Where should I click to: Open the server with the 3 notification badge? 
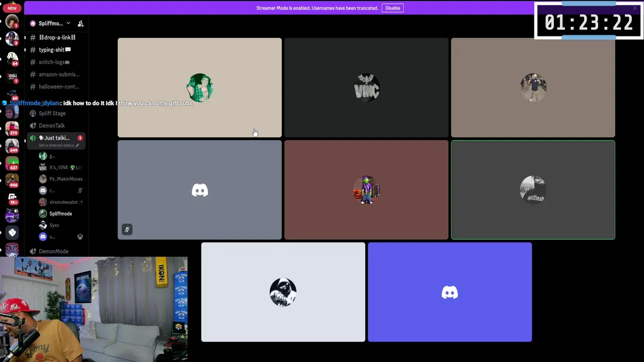pyautogui.click(x=12, y=38)
